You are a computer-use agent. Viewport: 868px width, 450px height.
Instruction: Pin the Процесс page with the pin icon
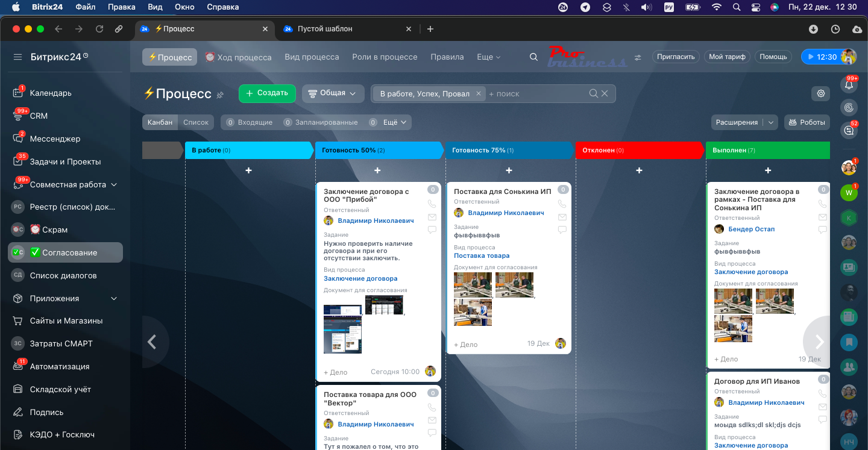tap(220, 95)
